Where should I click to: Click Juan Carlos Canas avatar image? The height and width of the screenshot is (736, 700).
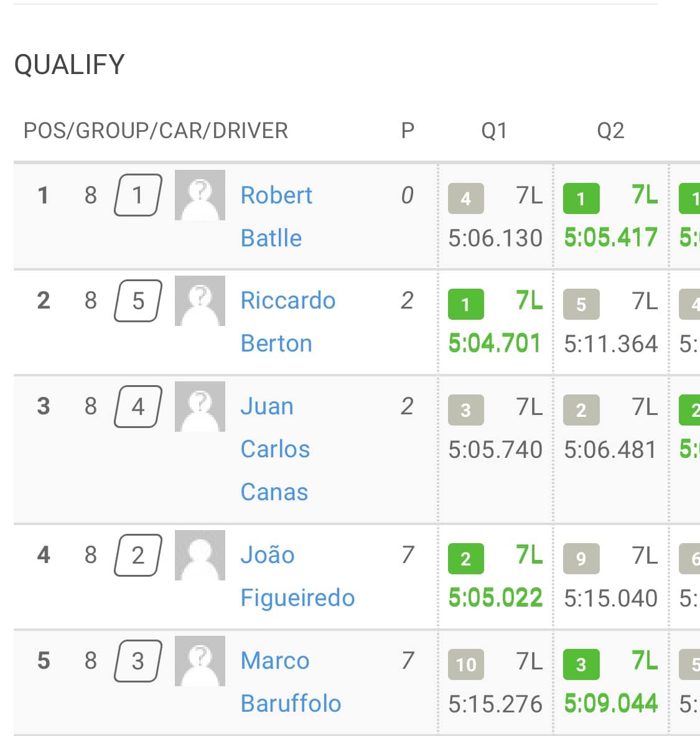pos(200,406)
